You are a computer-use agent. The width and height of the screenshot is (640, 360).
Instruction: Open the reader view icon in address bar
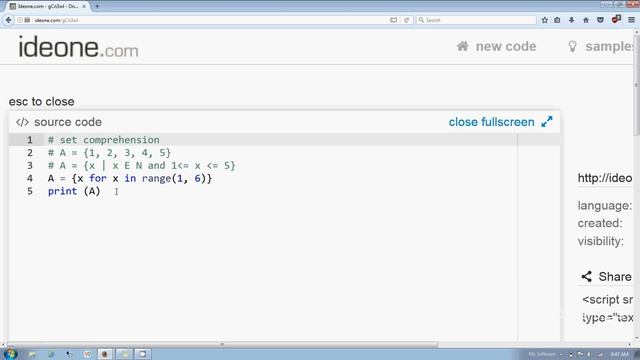[x=393, y=20]
